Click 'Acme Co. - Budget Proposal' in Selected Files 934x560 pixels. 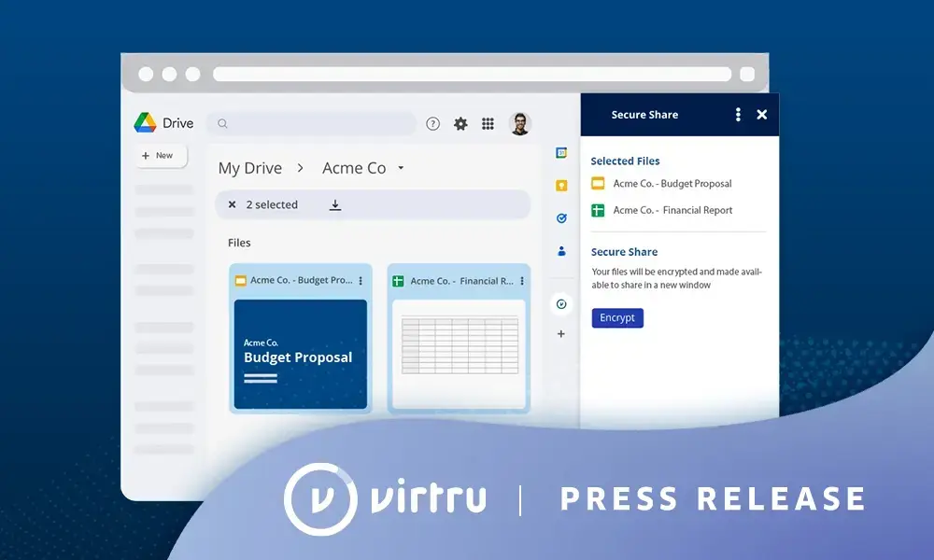point(672,183)
